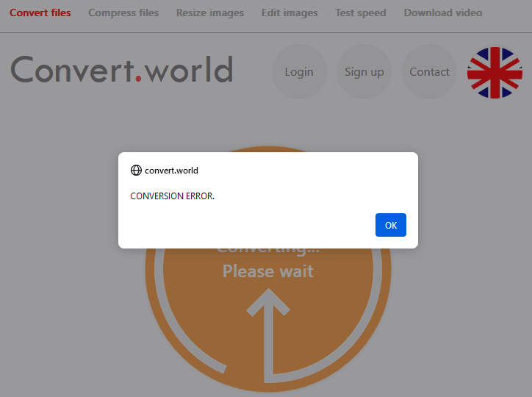Click the globe icon in dialog

pyautogui.click(x=136, y=170)
